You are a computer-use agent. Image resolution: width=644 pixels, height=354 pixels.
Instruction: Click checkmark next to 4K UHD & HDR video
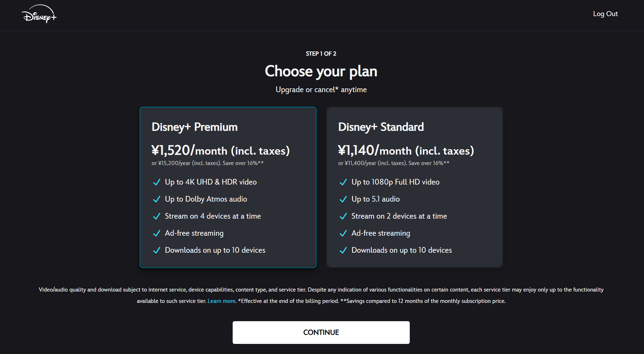click(x=157, y=182)
